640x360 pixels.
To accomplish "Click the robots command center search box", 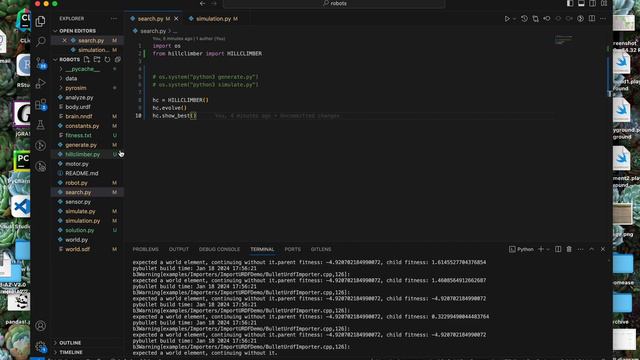I will 334,4.
